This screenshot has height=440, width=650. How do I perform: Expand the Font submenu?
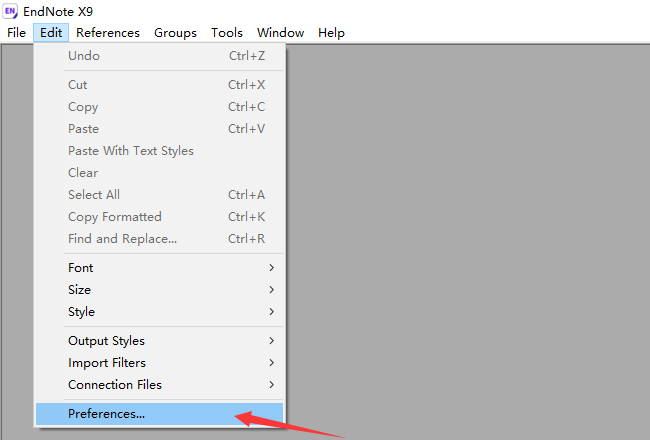81,268
